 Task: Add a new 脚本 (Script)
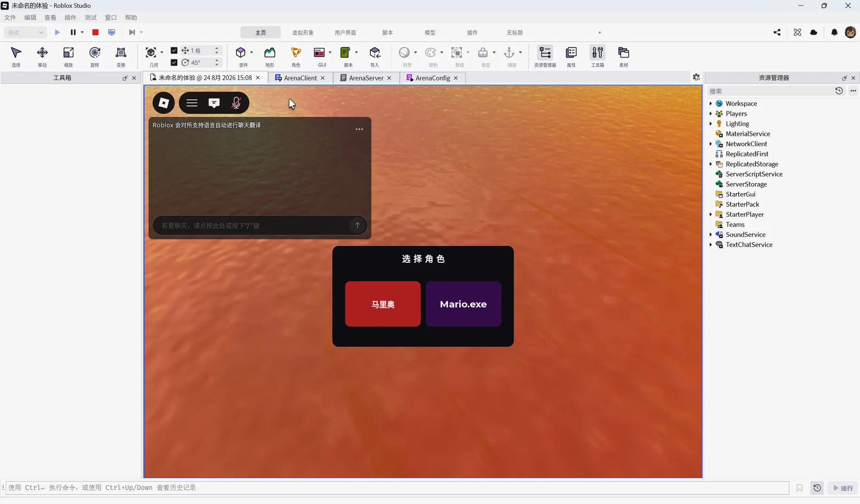(x=345, y=53)
